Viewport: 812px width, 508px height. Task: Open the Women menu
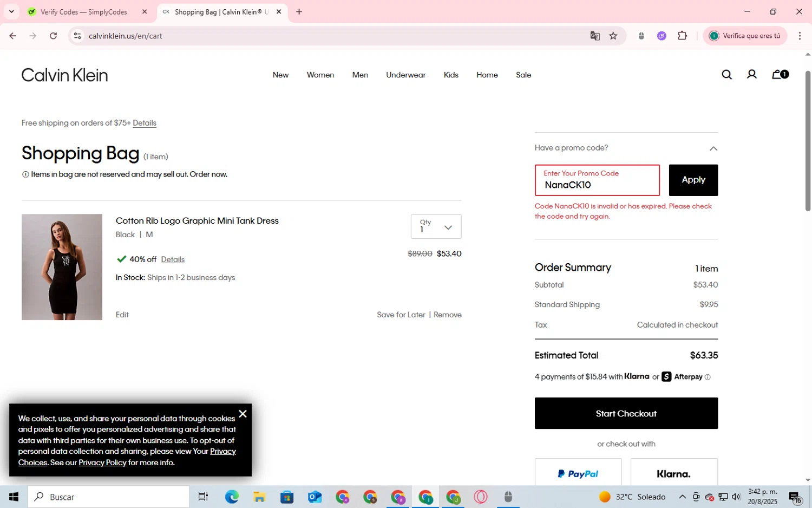tap(320, 75)
